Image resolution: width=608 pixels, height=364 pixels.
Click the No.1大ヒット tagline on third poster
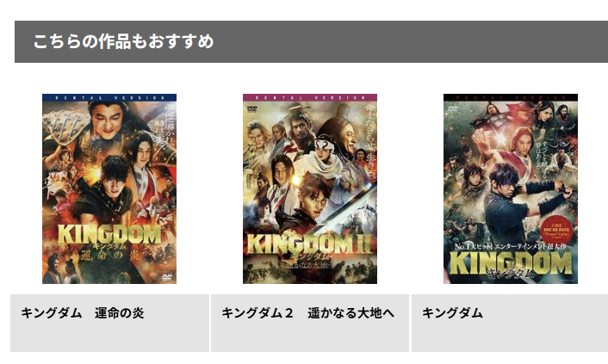pyautogui.click(x=511, y=247)
